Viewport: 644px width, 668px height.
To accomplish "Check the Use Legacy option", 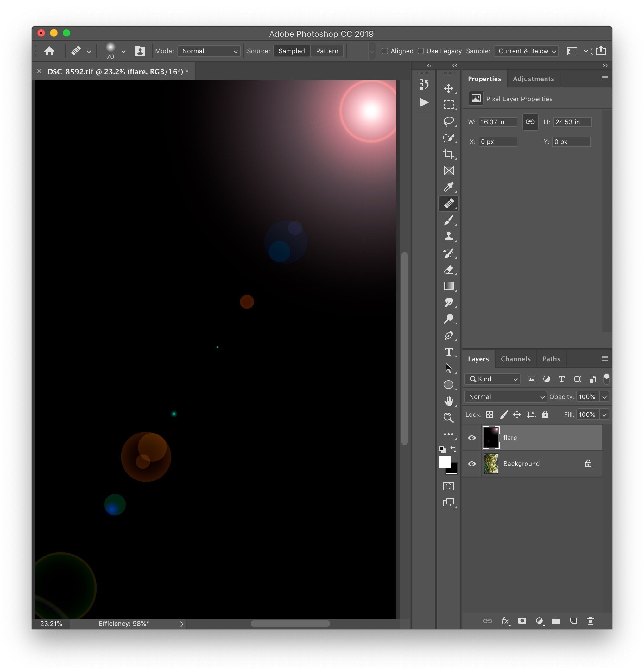I will click(x=421, y=51).
